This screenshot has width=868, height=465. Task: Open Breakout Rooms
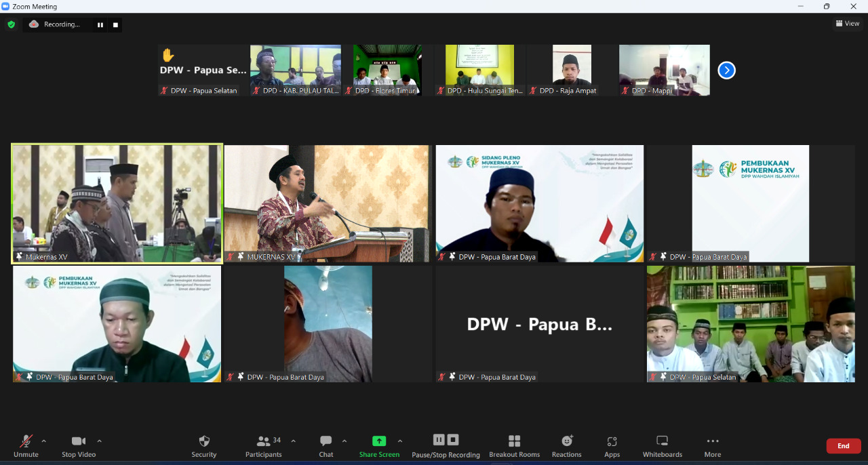514,446
